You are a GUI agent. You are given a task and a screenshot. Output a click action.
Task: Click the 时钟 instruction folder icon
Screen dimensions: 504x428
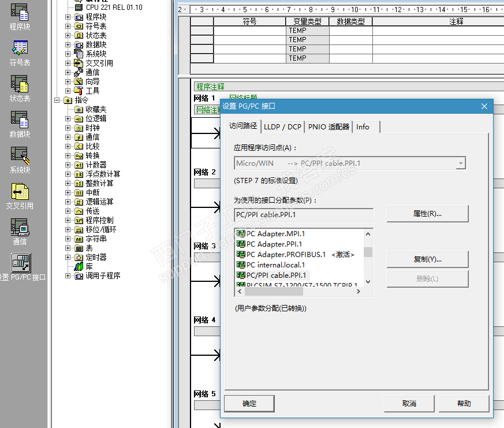[79, 128]
